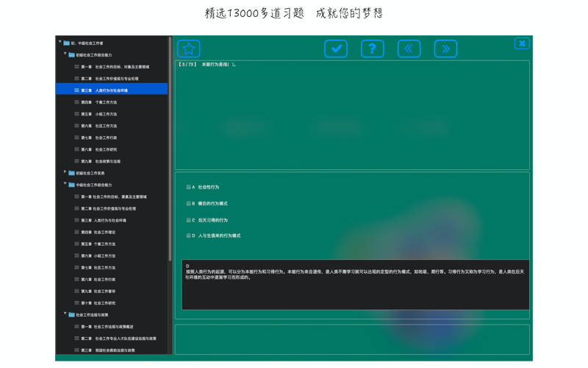Collapse the 中级社会工作综合能力 folder triangle
The image size is (588, 368).
tap(65, 183)
